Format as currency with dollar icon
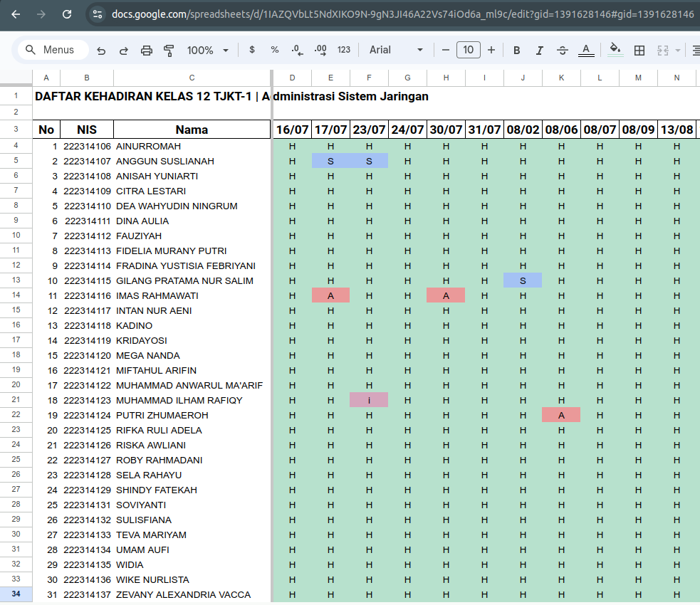Screen dimensions: 700x605 tap(252, 50)
